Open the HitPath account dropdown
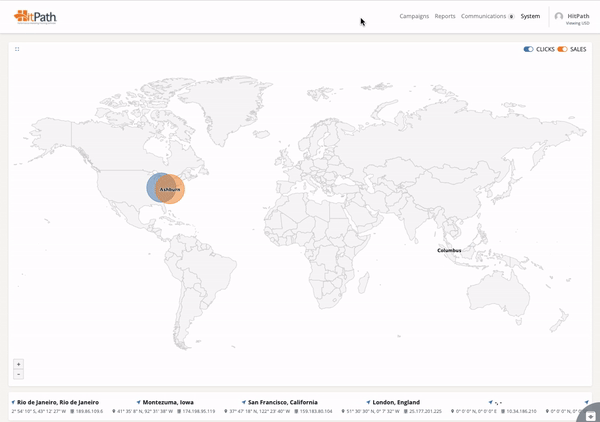 (x=578, y=17)
